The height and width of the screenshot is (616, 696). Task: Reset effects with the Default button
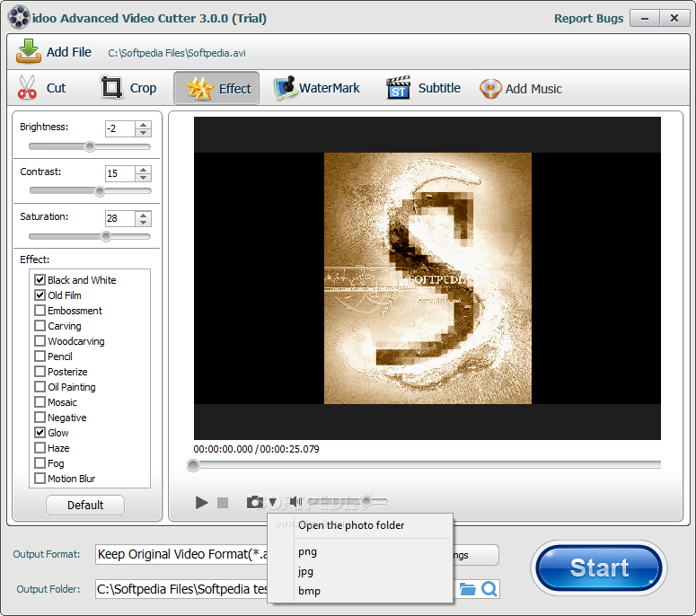click(x=85, y=505)
